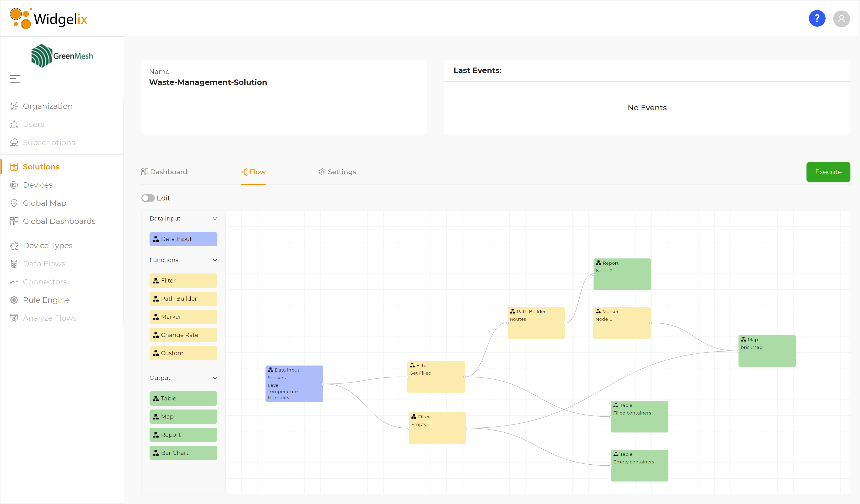
Task: Click the Device Types puzzle icon
Action: coord(14,246)
